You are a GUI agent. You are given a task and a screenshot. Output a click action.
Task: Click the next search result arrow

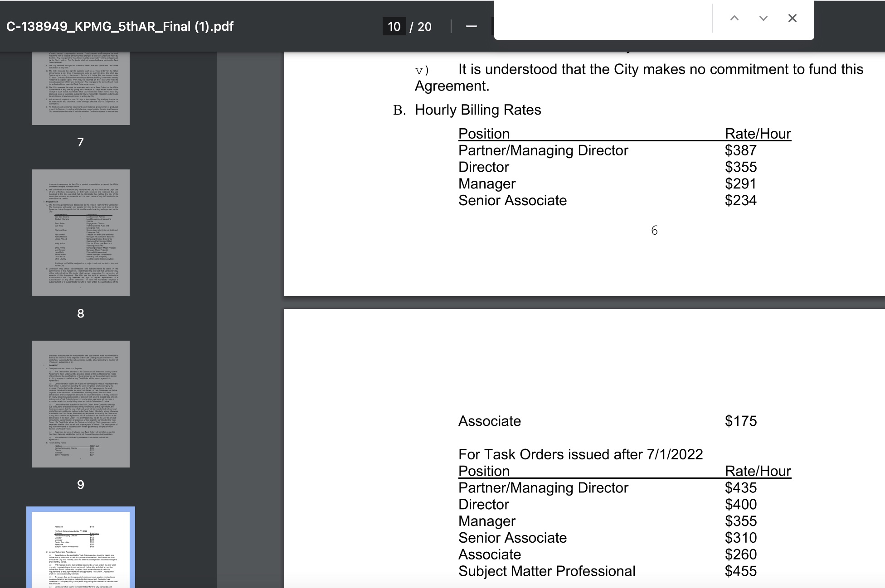[763, 19]
